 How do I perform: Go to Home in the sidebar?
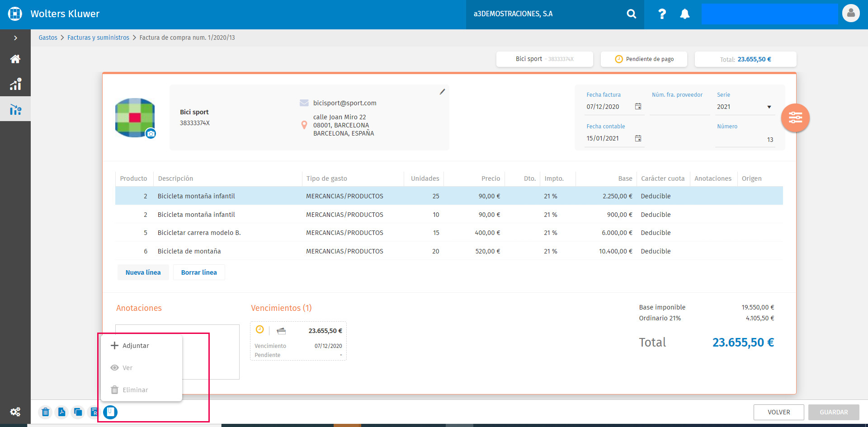click(x=15, y=59)
